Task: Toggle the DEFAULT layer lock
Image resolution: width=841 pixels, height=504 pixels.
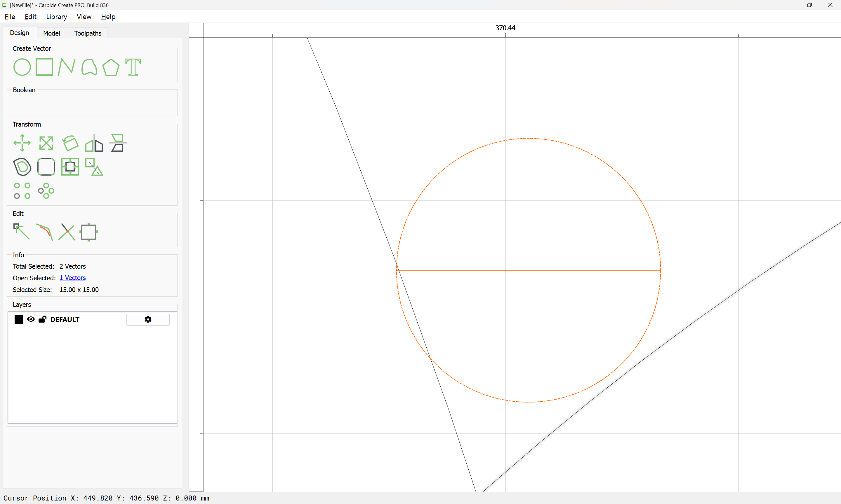Action: pos(43,319)
